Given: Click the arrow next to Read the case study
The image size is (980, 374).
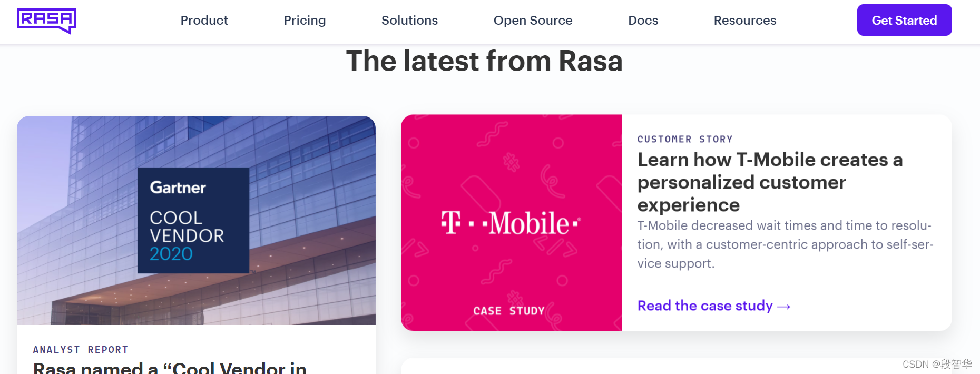Looking at the screenshot, I should [784, 306].
